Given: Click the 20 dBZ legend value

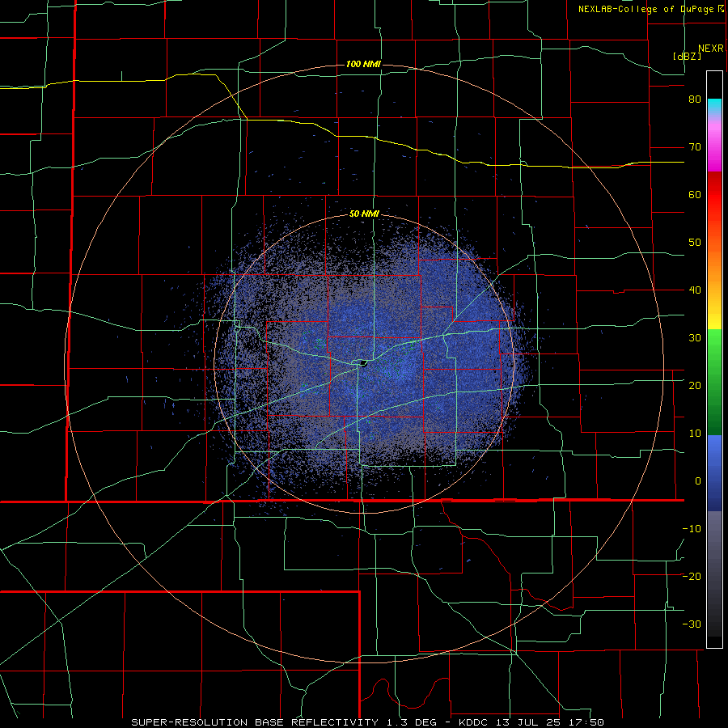Looking at the screenshot, I should click(695, 385).
